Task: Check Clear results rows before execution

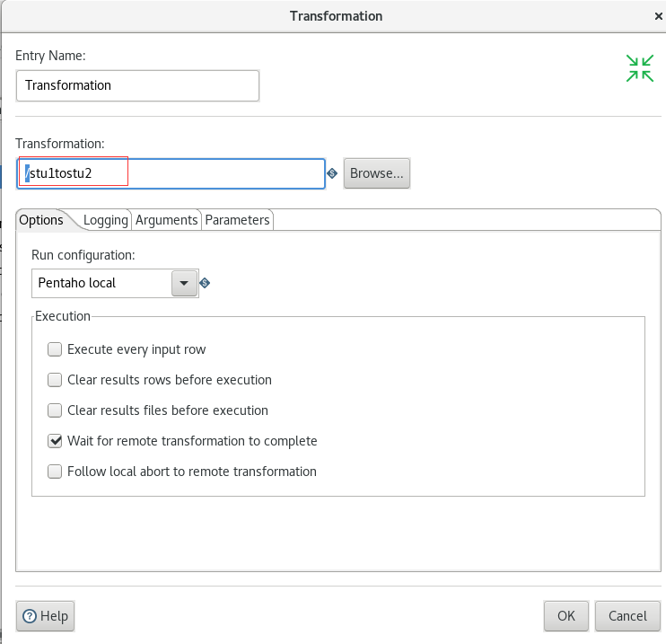Action: pos(55,380)
